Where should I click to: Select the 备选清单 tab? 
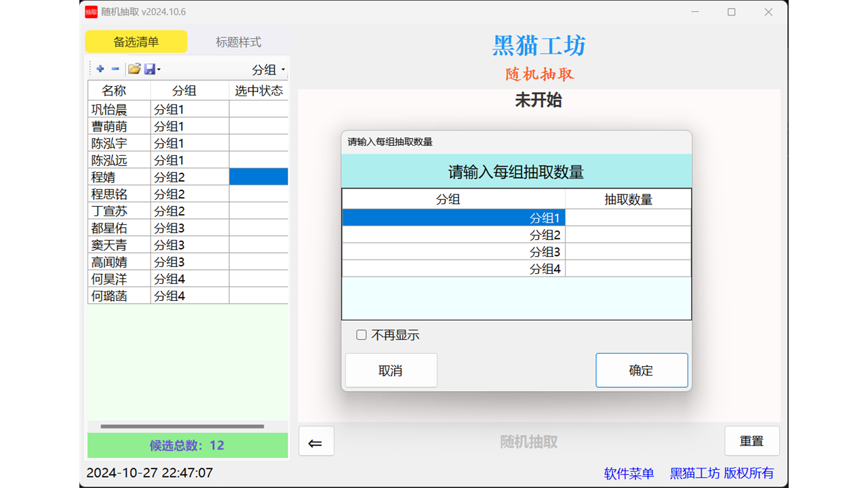(x=136, y=41)
